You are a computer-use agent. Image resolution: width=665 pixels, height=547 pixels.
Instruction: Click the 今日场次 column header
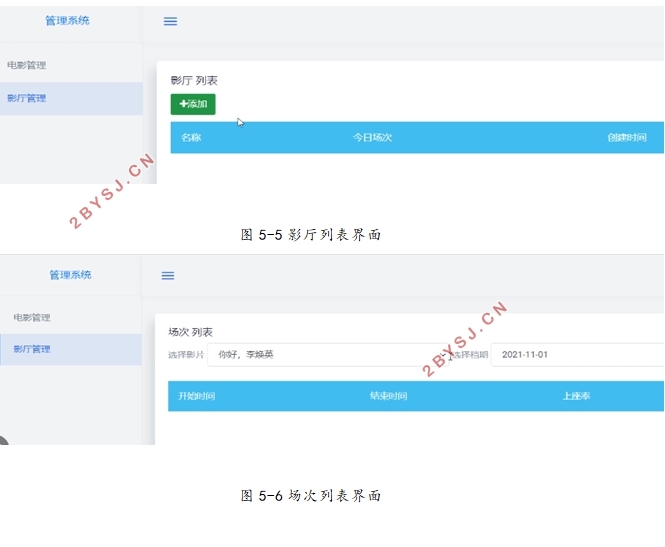[372, 137]
